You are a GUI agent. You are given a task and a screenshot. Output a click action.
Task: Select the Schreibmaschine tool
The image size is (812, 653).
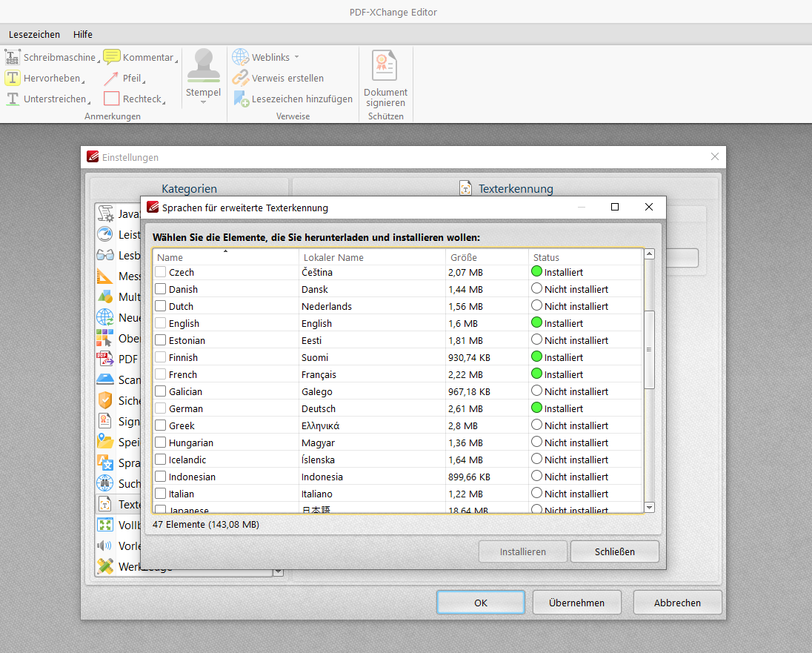pos(56,57)
